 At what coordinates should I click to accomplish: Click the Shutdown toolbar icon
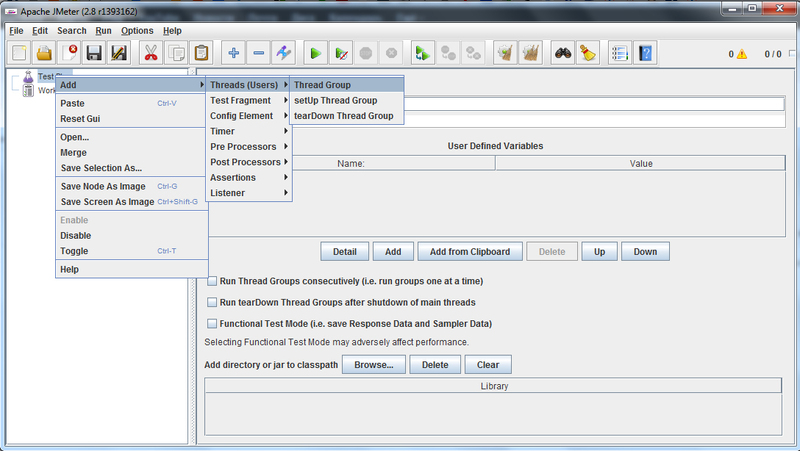click(x=391, y=53)
